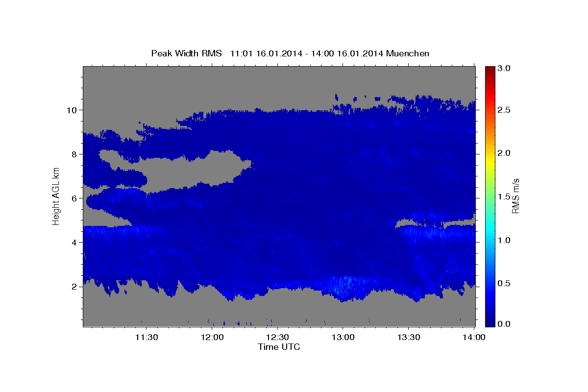Select the 12:30 time tick label
Viewport: 588px width, 392px height.
[278, 337]
